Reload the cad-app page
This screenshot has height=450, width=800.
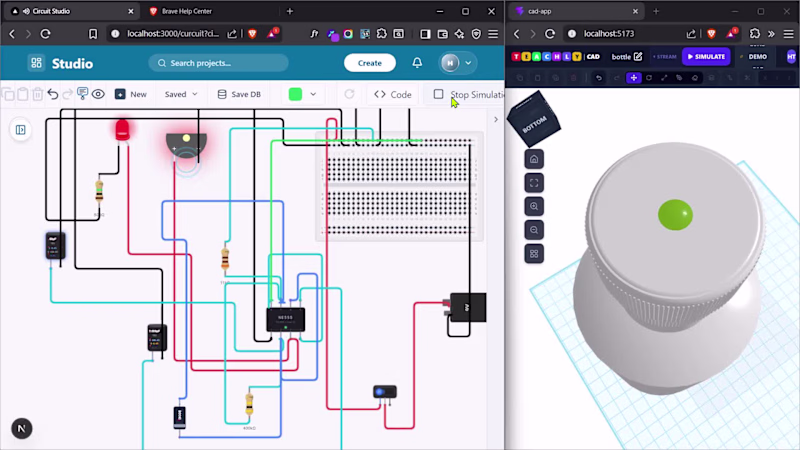pos(550,34)
